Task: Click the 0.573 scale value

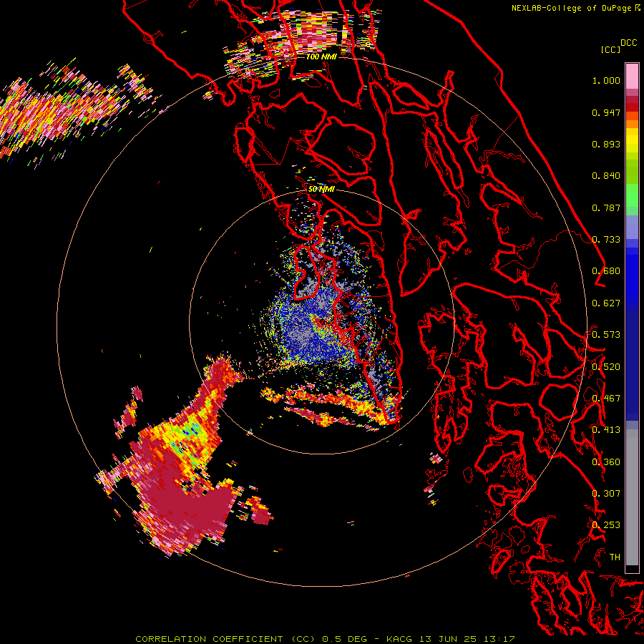Action: click(606, 335)
